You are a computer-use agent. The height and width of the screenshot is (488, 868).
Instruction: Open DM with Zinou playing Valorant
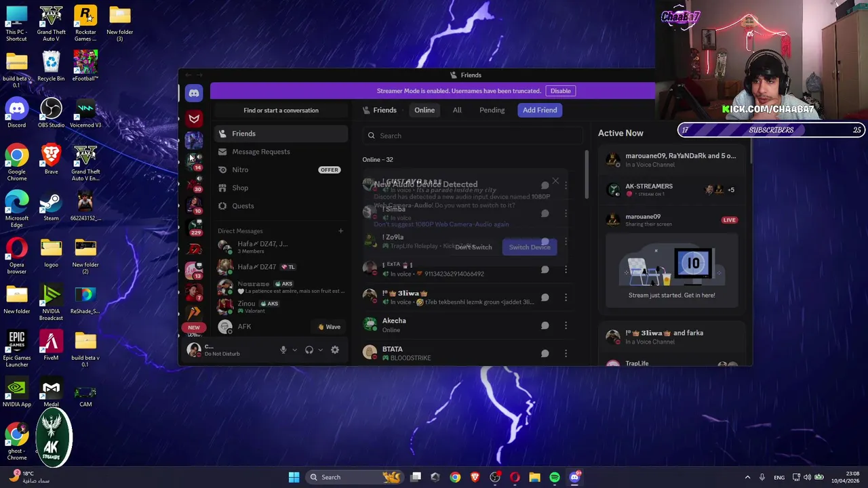[281, 306]
